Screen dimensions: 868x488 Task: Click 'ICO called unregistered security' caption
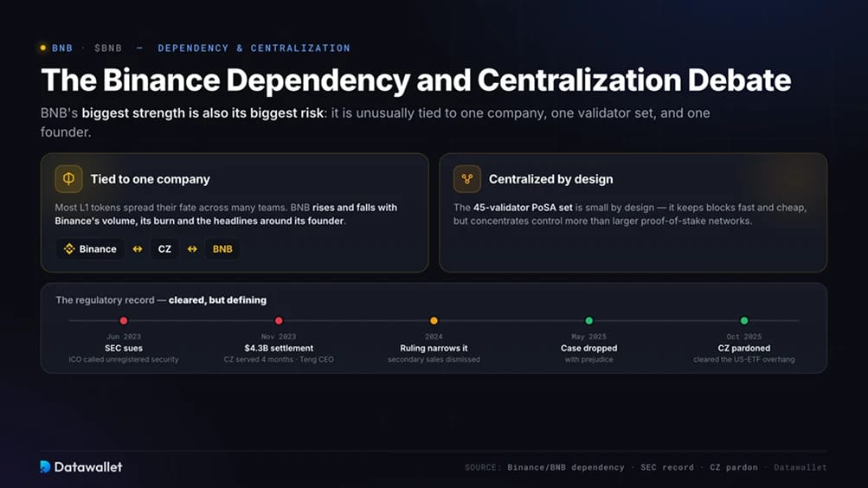click(124, 360)
